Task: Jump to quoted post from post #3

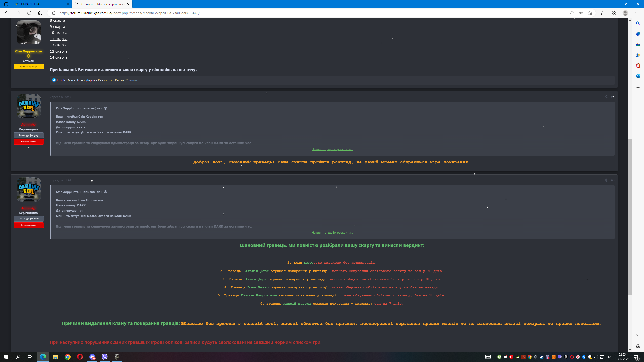Action: pyautogui.click(x=106, y=192)
